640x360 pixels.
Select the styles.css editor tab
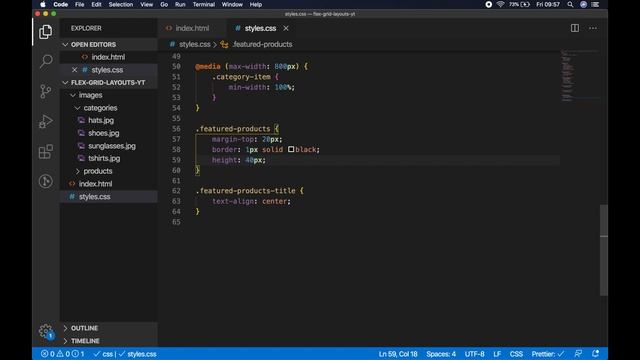pyautogui.click(x=260, y=28)
